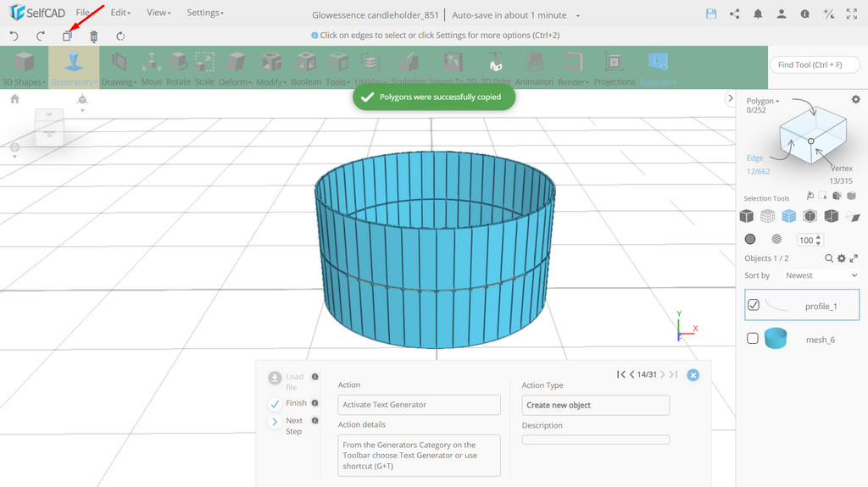Select wireframe rendering cube icon

[x=767, y=216]
